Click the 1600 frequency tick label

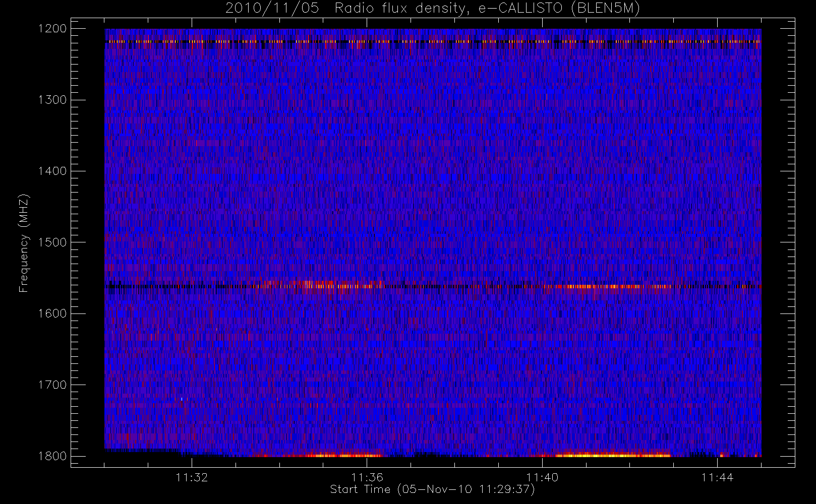point(52,313)
